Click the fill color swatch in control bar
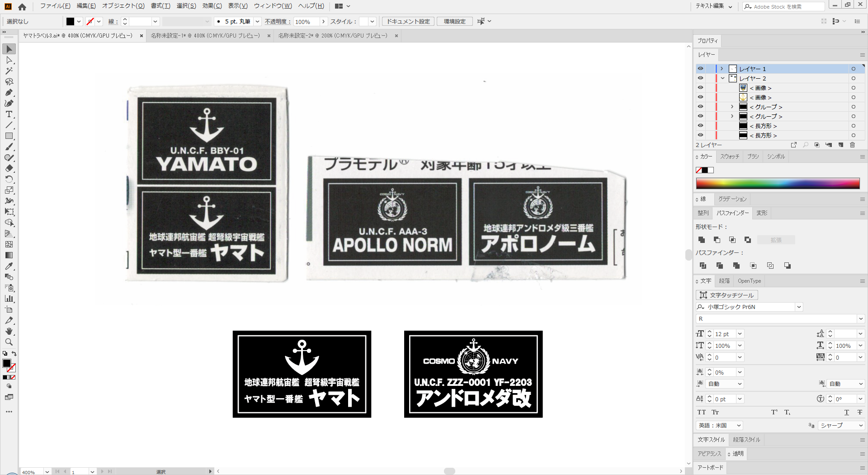 click(70, 21)
